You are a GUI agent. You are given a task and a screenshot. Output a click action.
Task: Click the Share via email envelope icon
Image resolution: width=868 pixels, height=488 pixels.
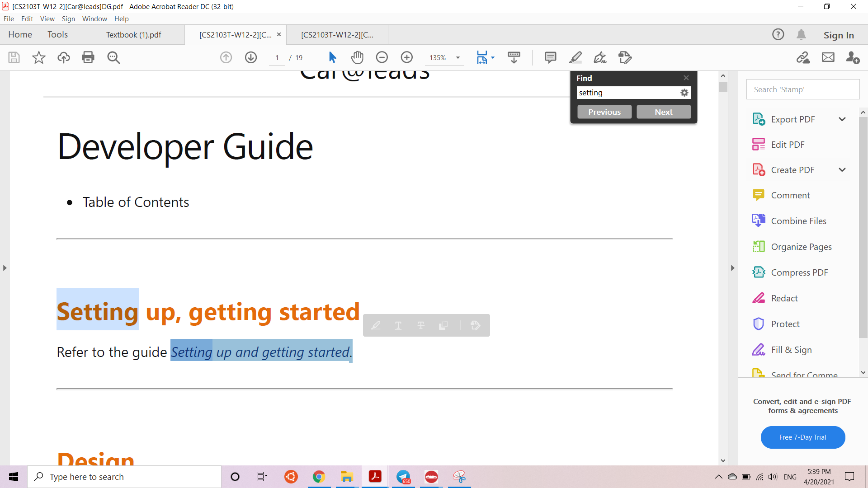coord(828,57)
